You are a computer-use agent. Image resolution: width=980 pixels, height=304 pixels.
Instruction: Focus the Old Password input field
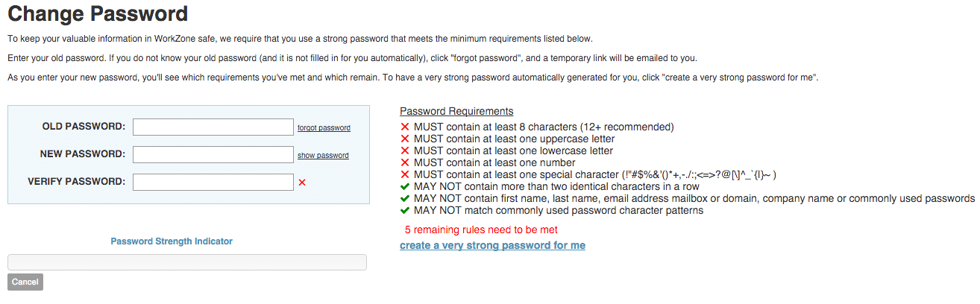click(x=213, y=127)
